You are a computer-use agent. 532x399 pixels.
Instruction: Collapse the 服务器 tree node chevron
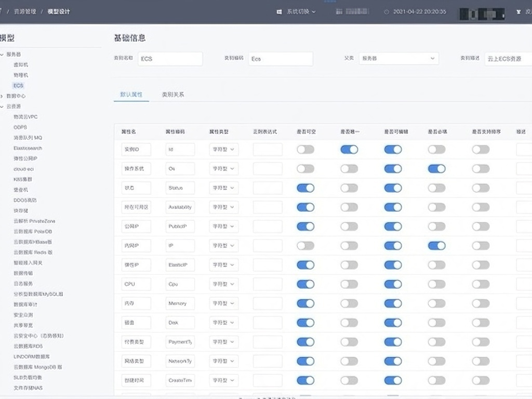pos(2,54)
